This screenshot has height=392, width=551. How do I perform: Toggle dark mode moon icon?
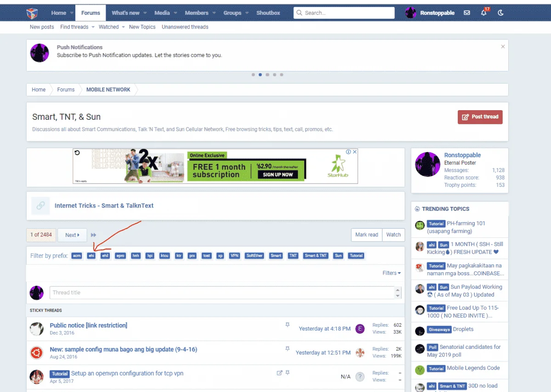500,13
